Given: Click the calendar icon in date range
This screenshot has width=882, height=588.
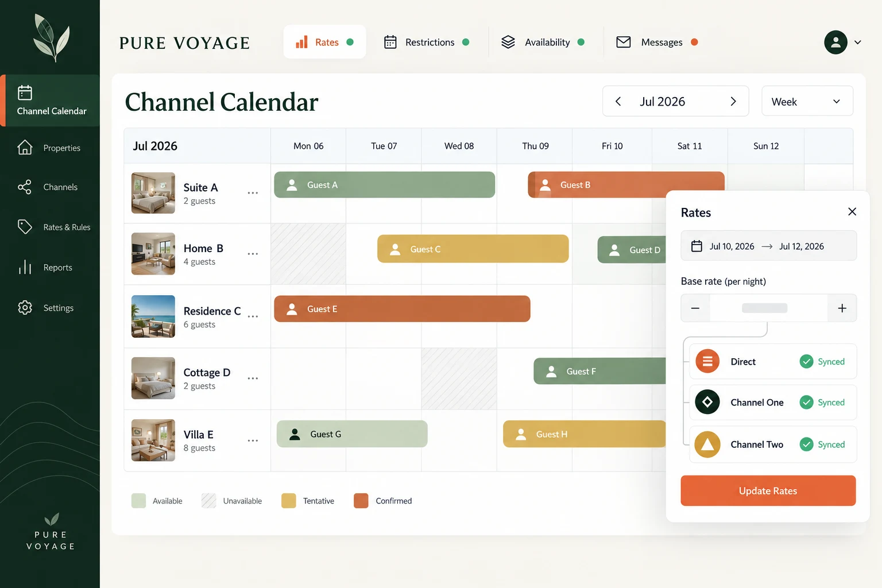Looking at the screenshot, I should [697, 246].
